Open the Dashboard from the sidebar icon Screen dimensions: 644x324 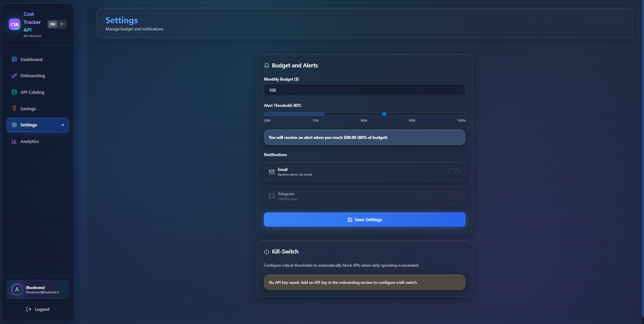[14, 59]
